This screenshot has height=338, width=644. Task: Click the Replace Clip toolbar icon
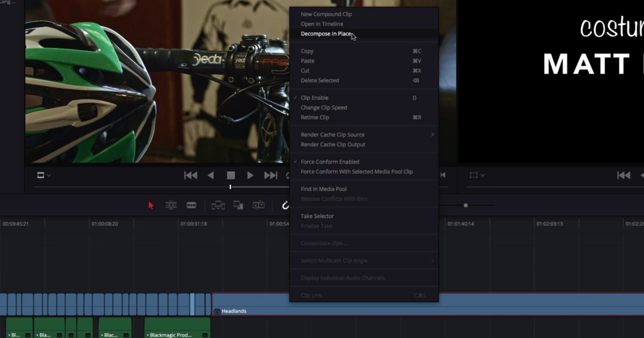click(x=259, y=205)
